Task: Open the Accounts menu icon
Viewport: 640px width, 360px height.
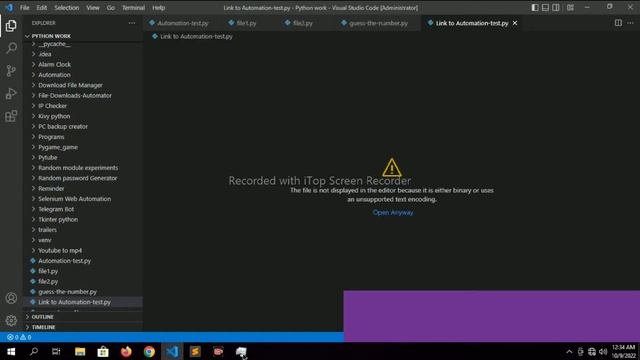Action: pyautogui.click(x=11, y=298)
